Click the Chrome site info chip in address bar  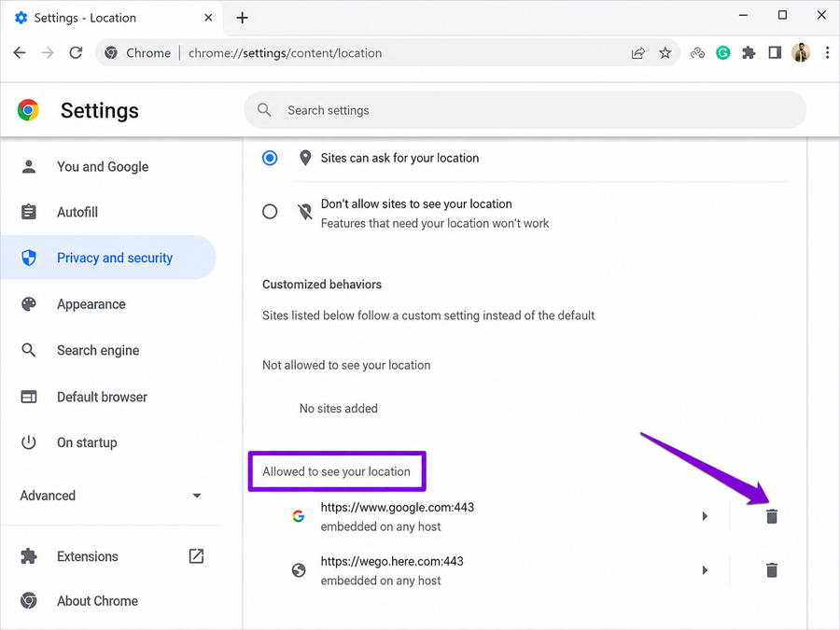[138, 53]
